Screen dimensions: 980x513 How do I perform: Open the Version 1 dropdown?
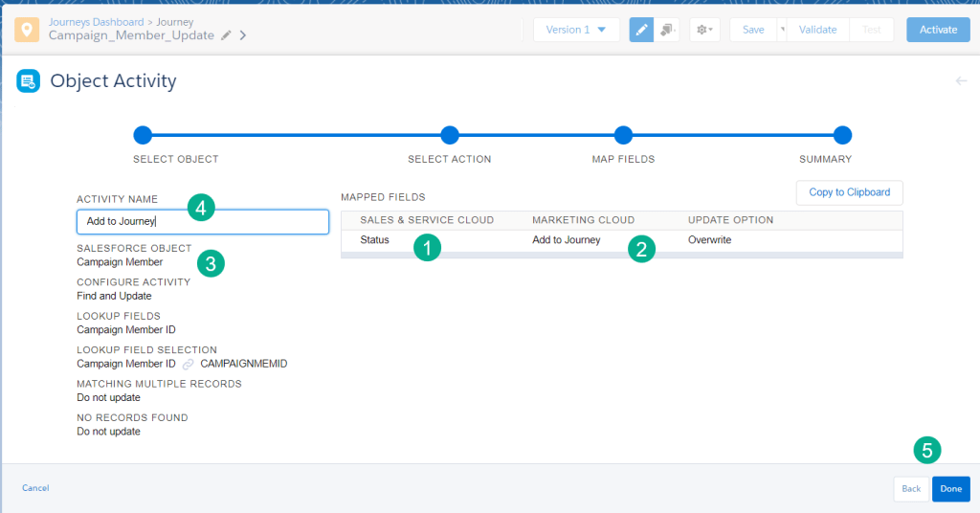(576, 30)
